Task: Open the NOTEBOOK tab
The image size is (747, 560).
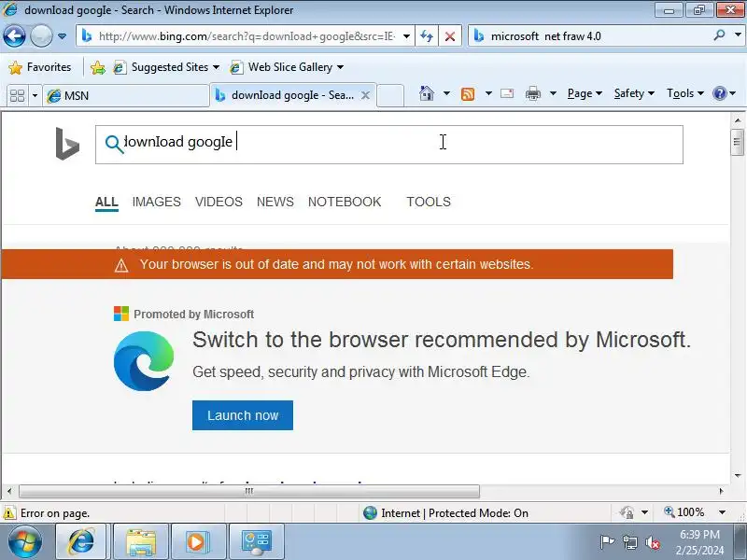Action: [345, 202]
